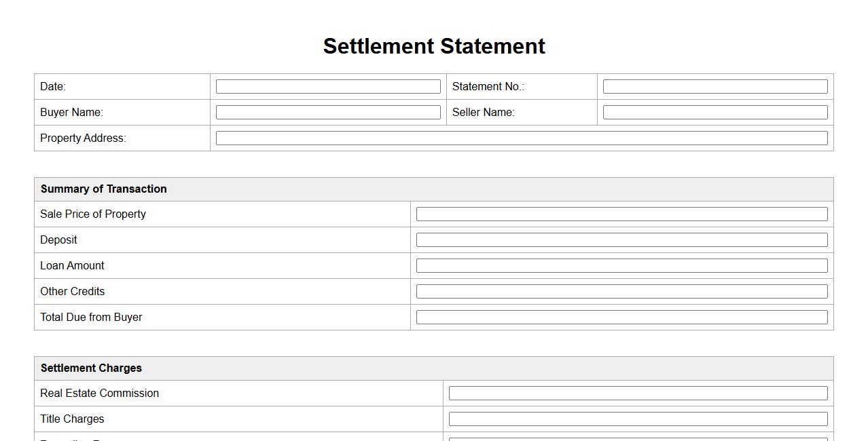868x441 pixels.
Task: Focus the Total Due from Buyer field
Action: point(621,318)
